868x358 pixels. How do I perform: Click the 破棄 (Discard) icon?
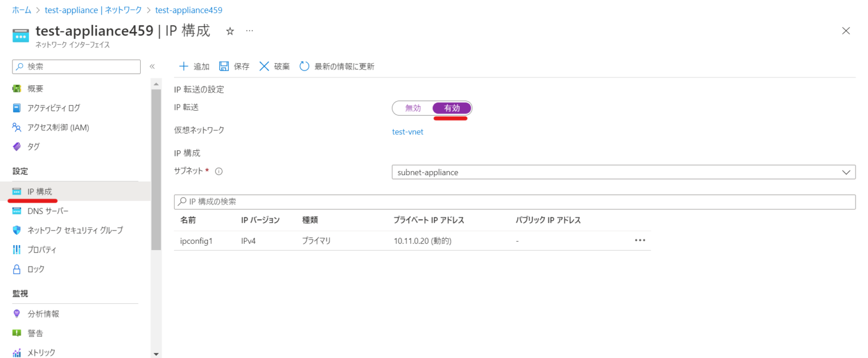263,66
